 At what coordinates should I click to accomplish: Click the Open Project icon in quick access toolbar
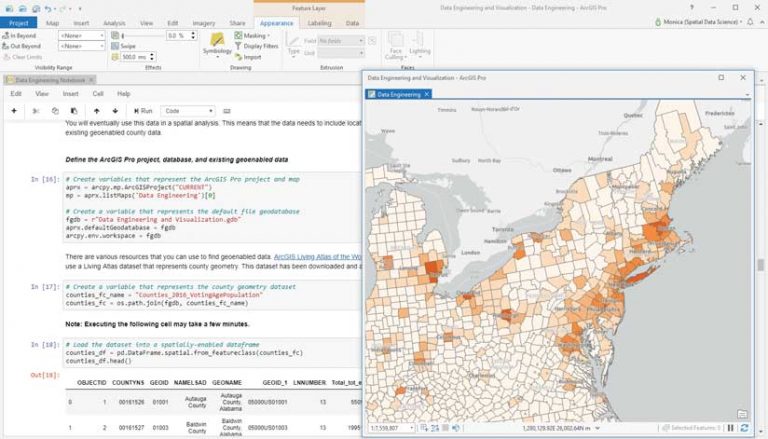coord(23,8)
